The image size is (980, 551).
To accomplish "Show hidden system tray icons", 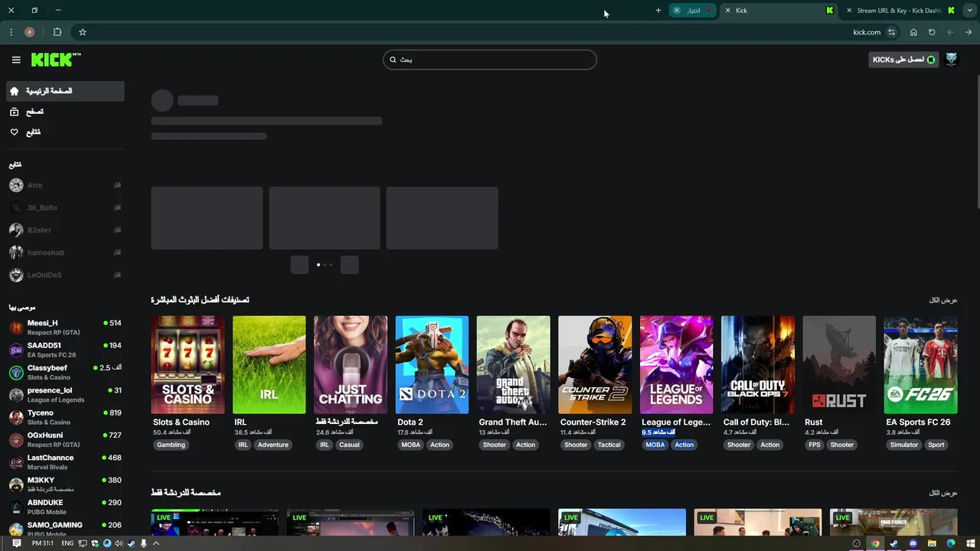I will pos(155,543).
